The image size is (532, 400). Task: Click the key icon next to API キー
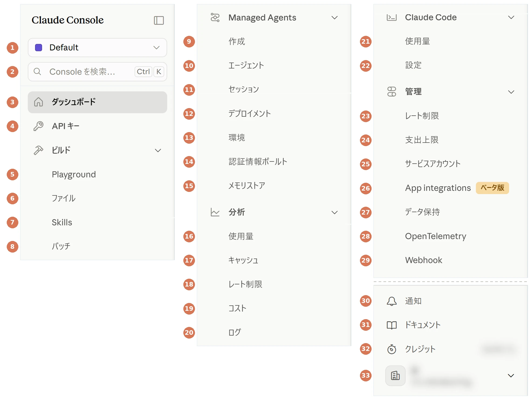38,126
